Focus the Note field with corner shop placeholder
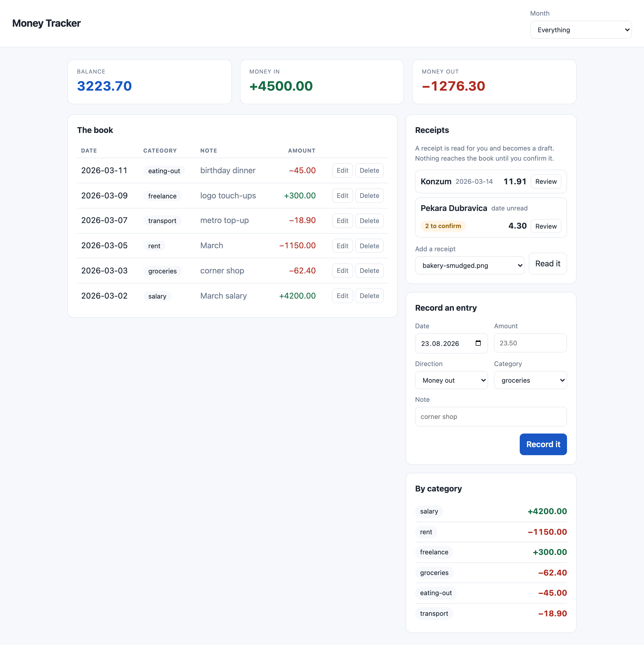Viewport: 644px width, 645px height. click(x=491, y=417)
